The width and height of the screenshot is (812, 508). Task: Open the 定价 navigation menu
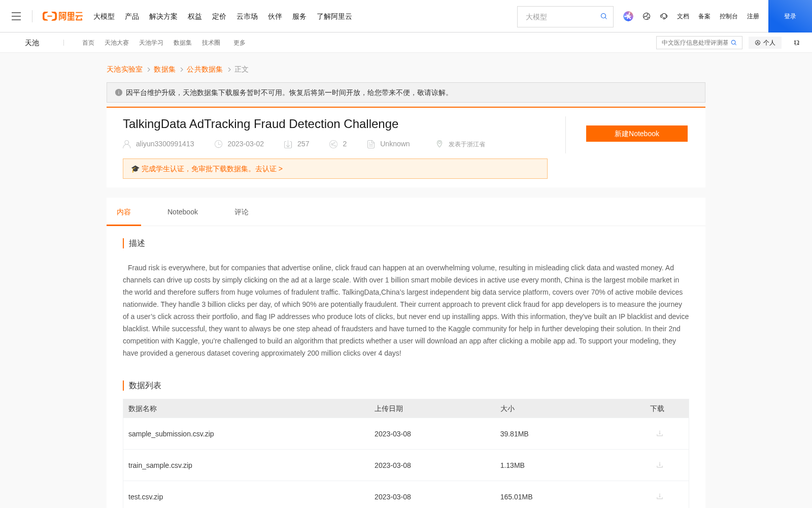(x=219, y=16)
